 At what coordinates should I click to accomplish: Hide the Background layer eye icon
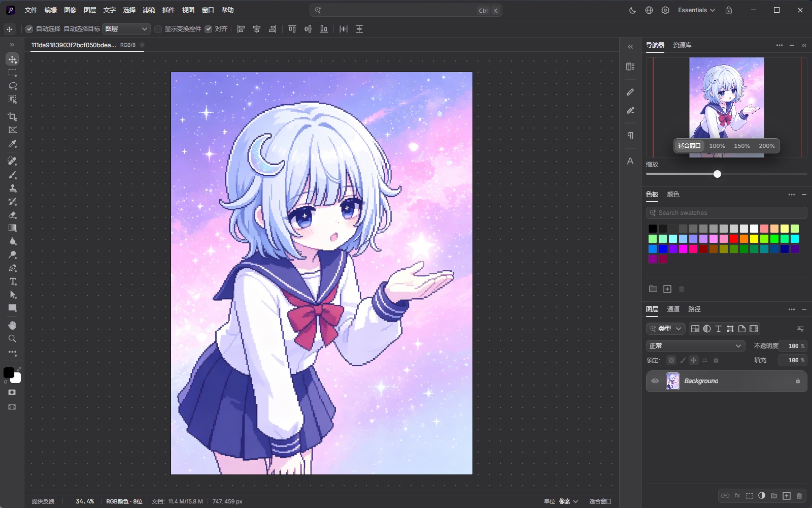click(x=655, y=381)
